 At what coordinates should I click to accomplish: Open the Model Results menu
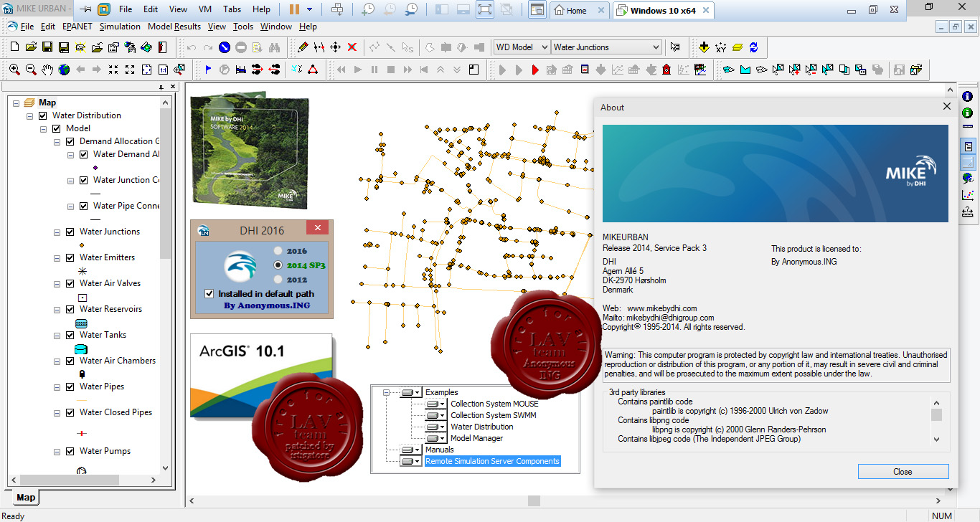coord(174,27)
